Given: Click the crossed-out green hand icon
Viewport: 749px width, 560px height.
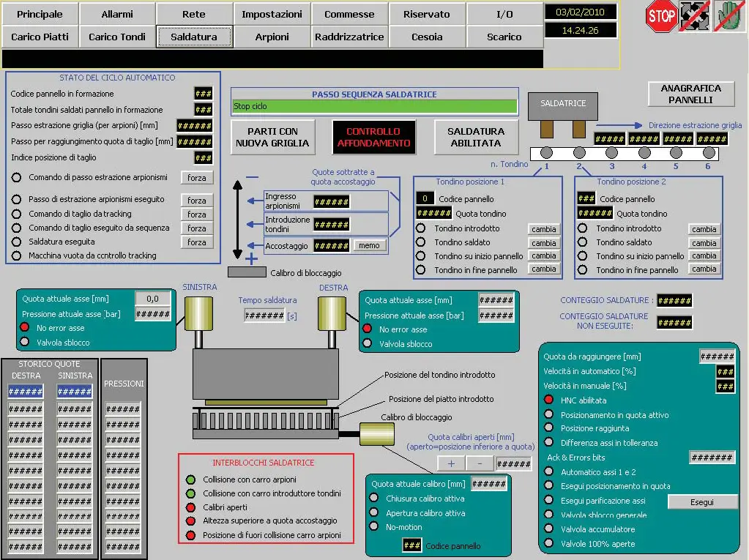Looking at the screenshot, I should [728, 17].
